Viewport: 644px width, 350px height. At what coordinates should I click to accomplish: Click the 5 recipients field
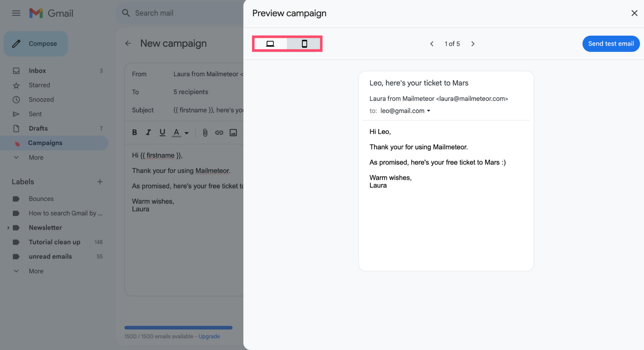pyautogui.click(x=191, y=92)
